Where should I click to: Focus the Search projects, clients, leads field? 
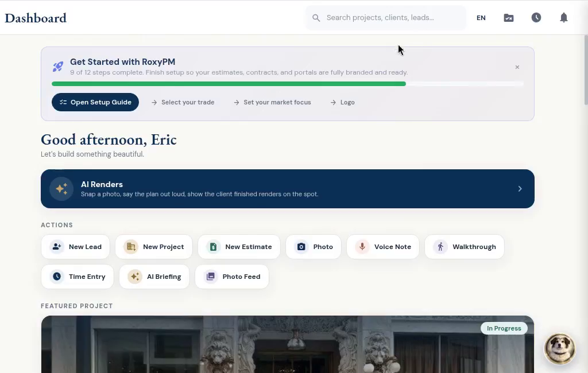(386, 18)
